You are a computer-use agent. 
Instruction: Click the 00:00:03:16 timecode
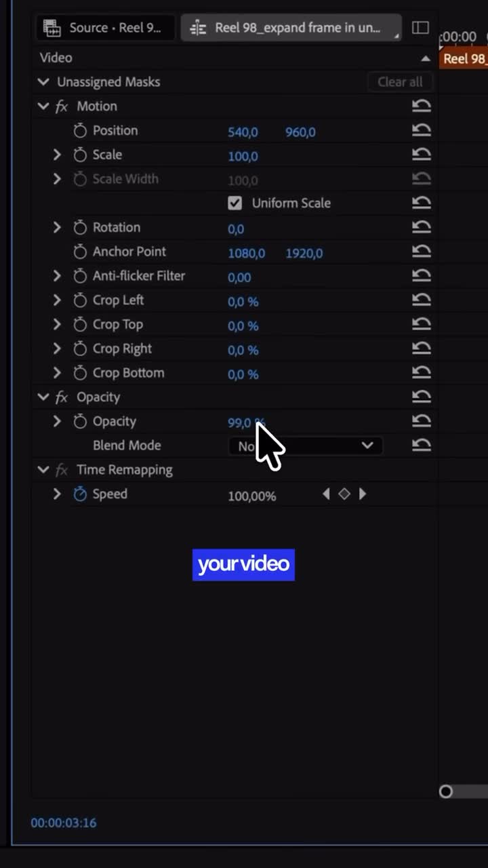tap(64, 823)
